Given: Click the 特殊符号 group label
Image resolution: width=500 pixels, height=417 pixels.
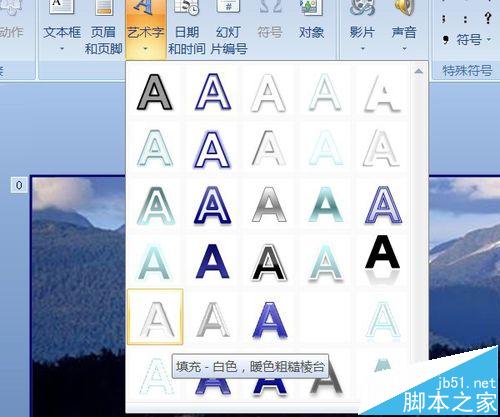Looking at the screenshot, I should [x=467, y=70].
